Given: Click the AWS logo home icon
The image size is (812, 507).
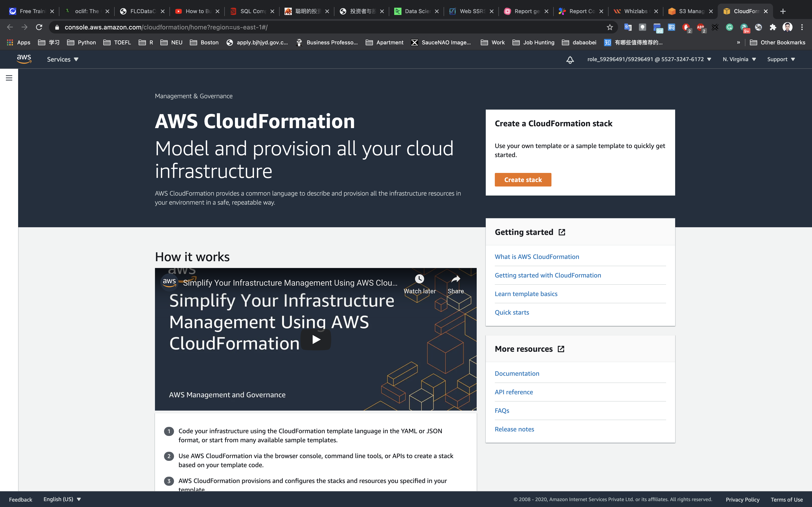Looking at the screenshot, I should tap(24, 59).
